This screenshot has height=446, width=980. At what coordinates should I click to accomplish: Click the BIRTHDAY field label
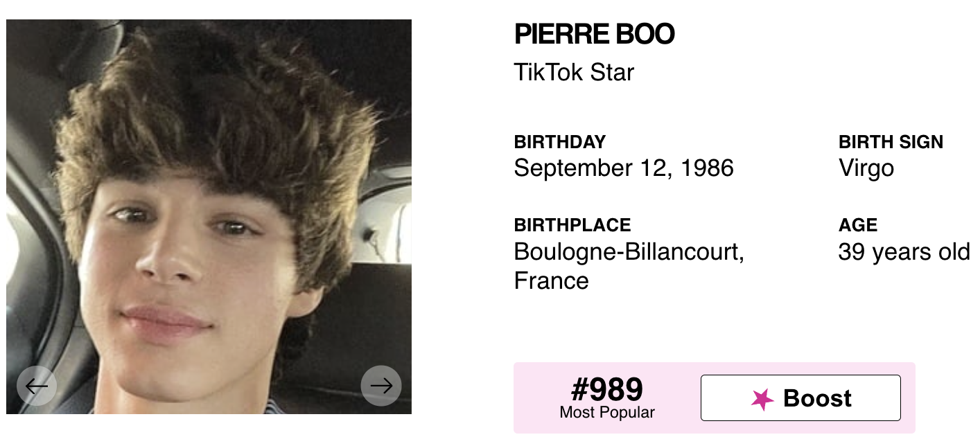[559, 142]
